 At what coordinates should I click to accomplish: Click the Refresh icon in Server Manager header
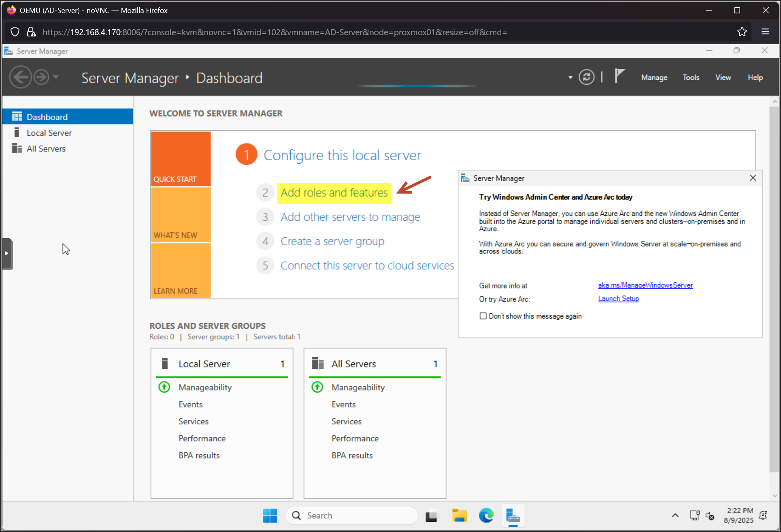[x=586, y=77]
